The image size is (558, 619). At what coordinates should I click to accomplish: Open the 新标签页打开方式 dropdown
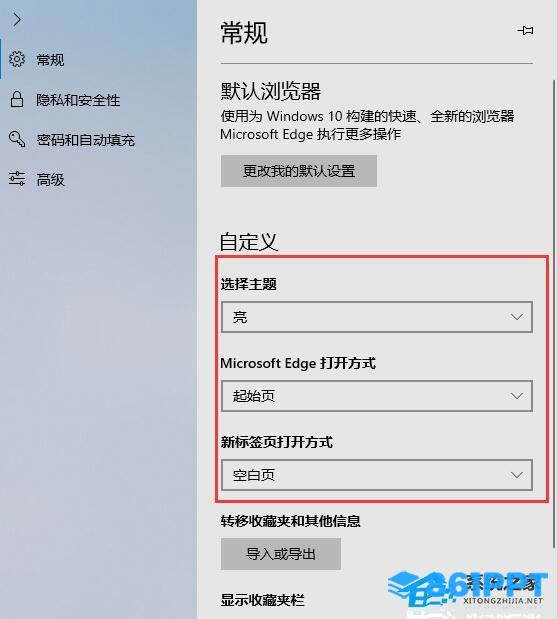pyautogui.click(x=377, y=475)
